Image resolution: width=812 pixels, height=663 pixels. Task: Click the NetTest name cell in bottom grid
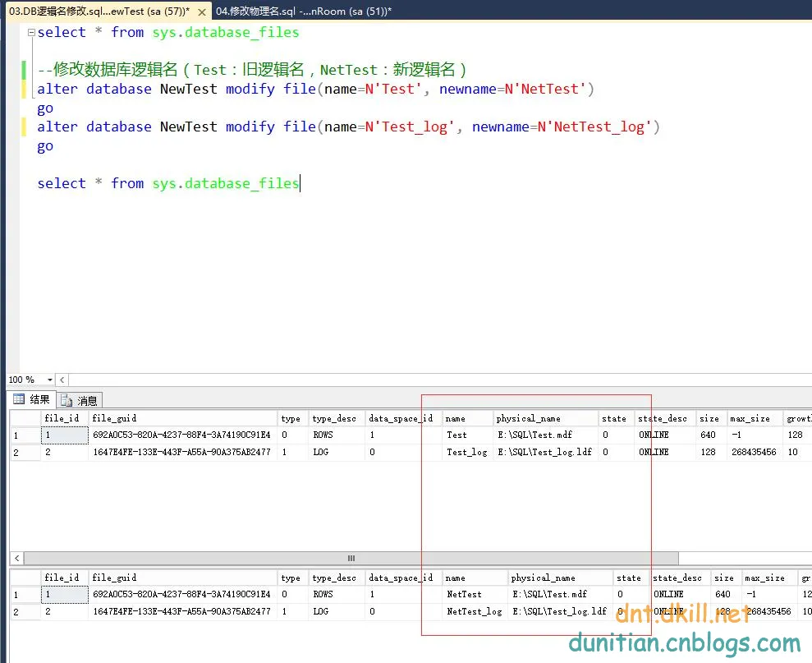(464, 594)
